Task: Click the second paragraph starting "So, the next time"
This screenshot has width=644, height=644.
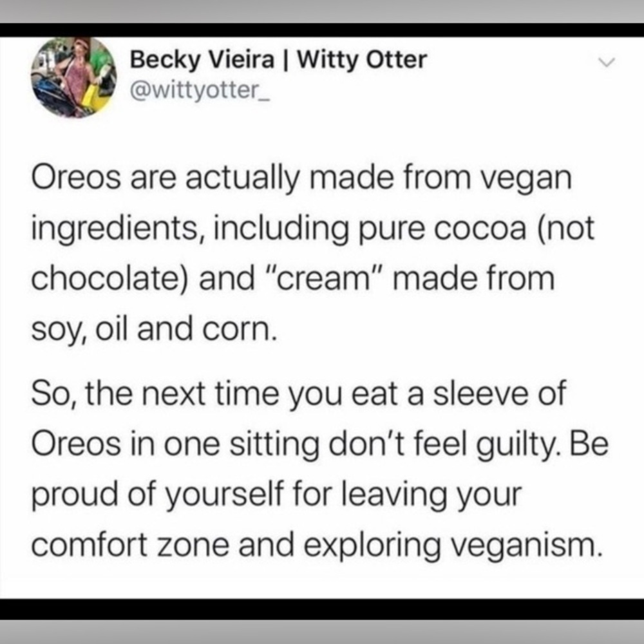Action: 319,469
